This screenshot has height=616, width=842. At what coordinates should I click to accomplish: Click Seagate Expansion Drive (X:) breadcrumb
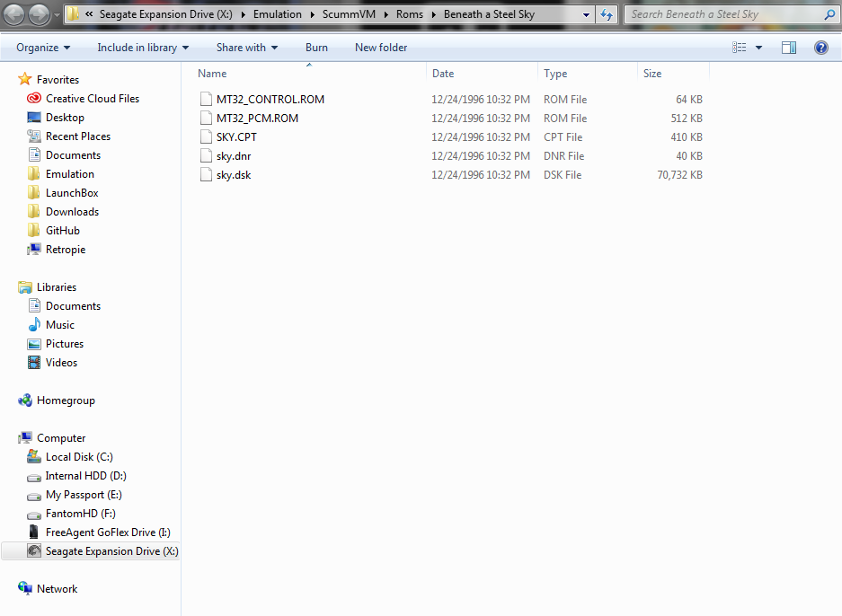pos(166,14)
